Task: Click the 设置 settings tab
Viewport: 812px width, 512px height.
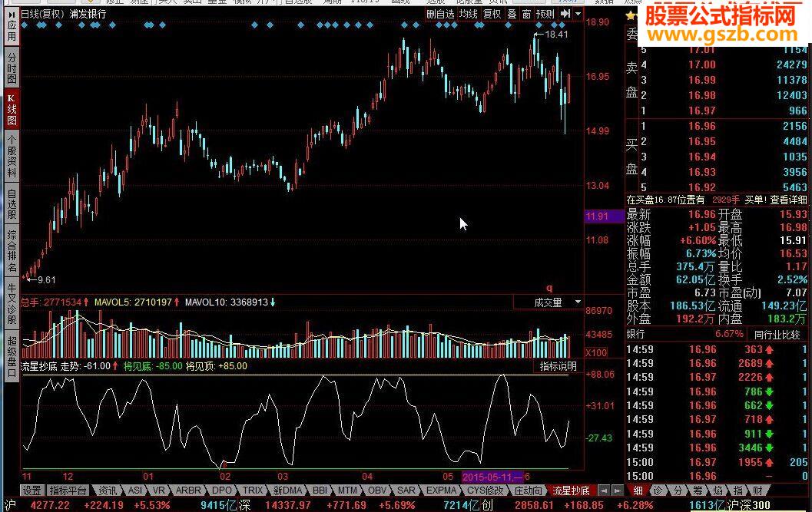Action: point(31,491)
